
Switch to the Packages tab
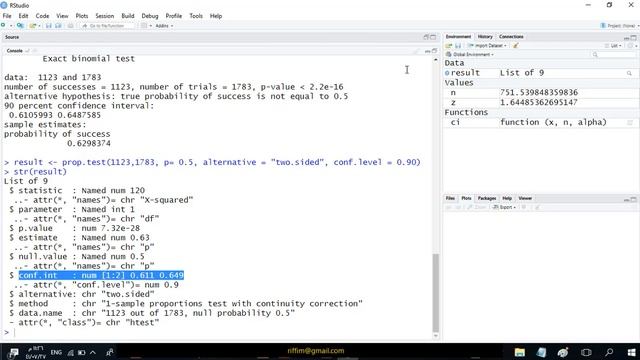click(487, 198)
